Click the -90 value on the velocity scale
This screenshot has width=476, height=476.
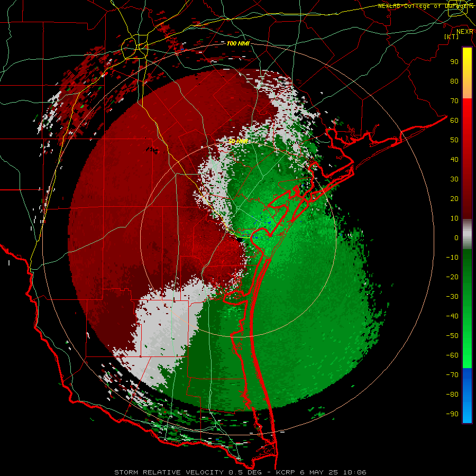[452, 414]
